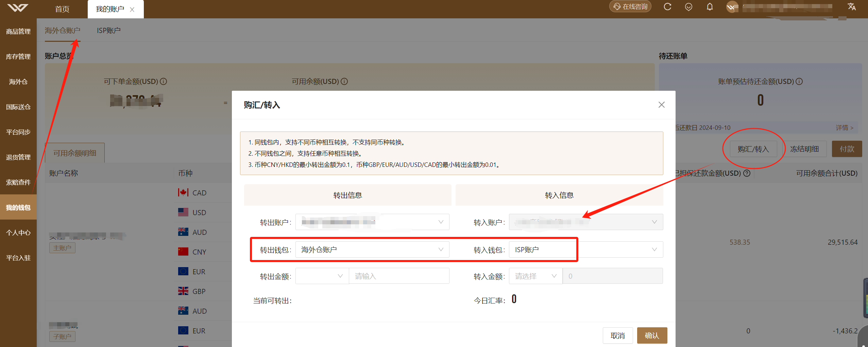Click the 币种 column header
This screenshot has height=347, width=868.
185,173
